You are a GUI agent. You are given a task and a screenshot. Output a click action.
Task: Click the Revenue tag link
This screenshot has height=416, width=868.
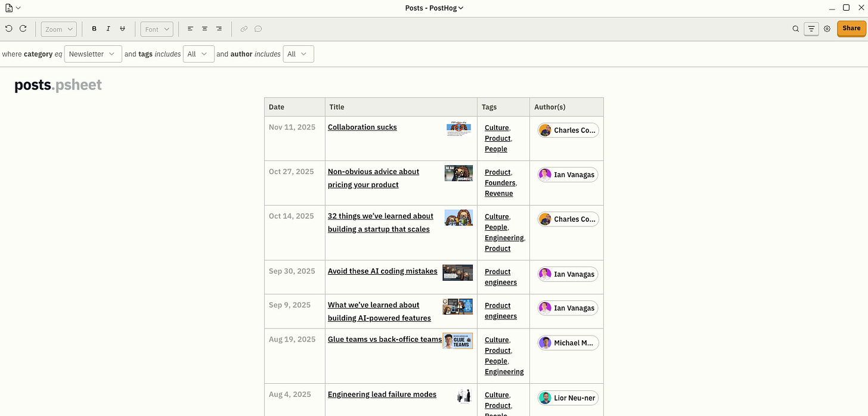[499, 194]
